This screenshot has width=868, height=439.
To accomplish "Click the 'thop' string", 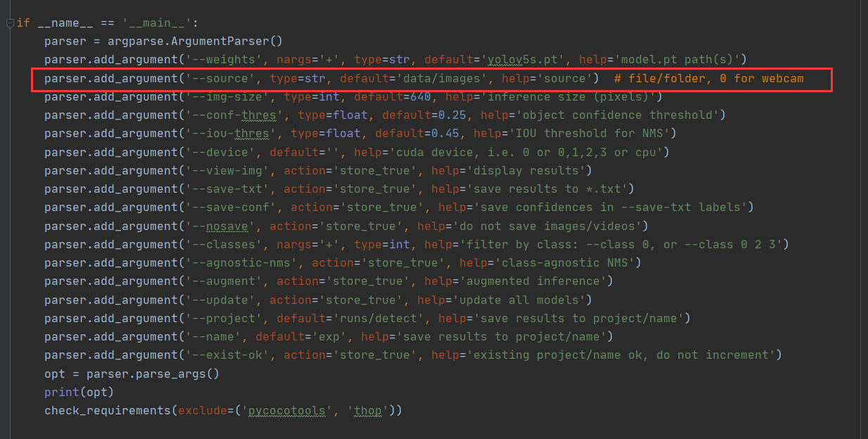I will tap(367, 410).
